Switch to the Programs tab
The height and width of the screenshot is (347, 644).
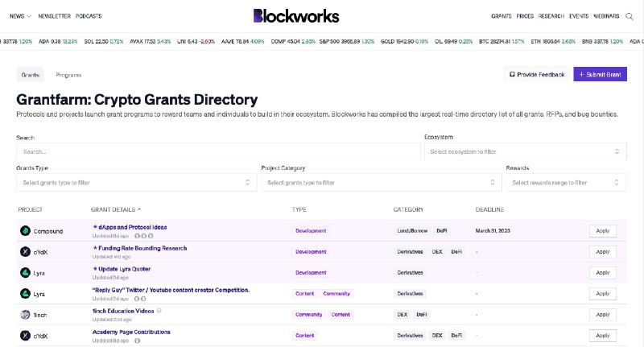[68, 75]
